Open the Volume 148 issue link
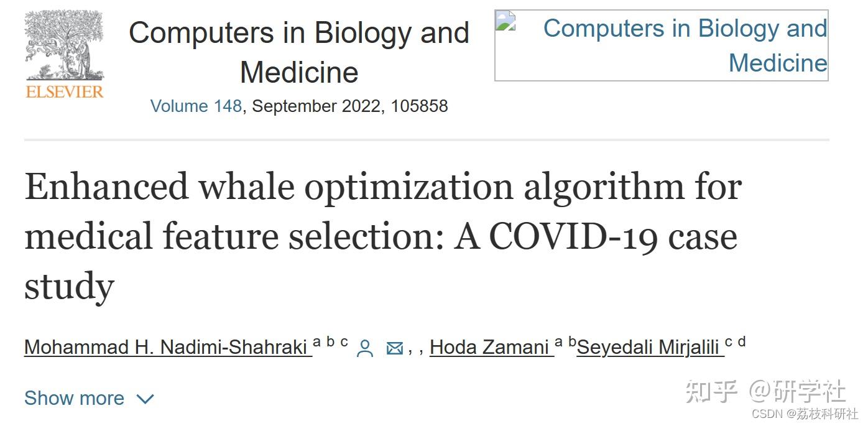 (x=196, y=106)
